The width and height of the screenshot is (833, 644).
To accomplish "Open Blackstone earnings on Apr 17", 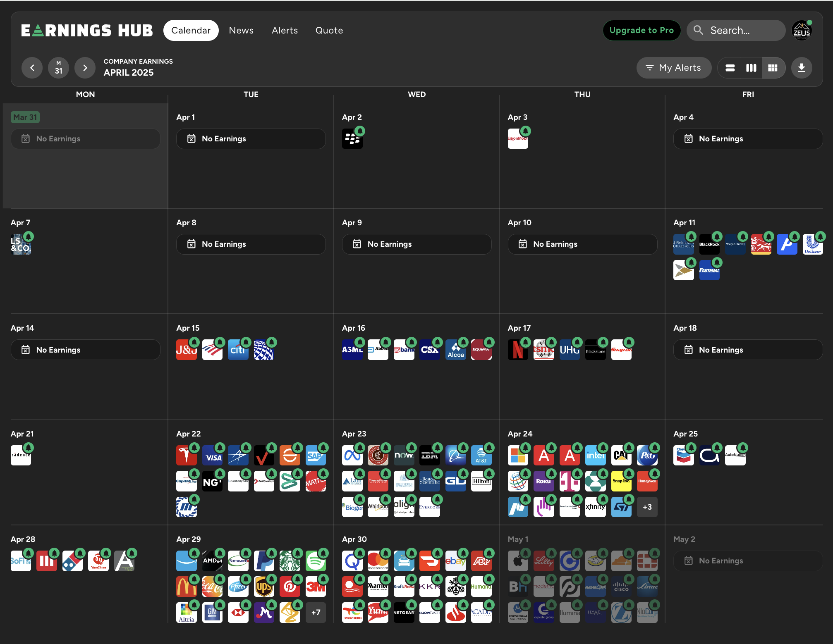I will (x=596, y=350).
